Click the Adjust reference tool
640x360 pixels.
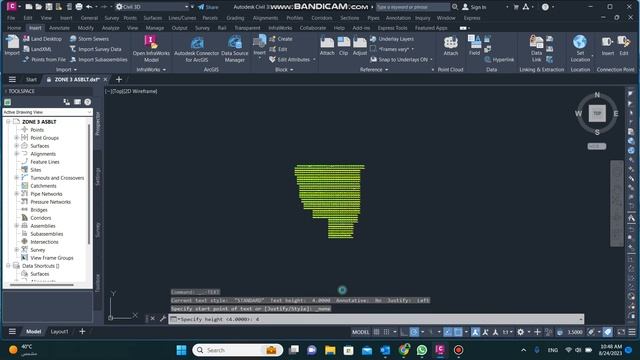coord(360,46)
